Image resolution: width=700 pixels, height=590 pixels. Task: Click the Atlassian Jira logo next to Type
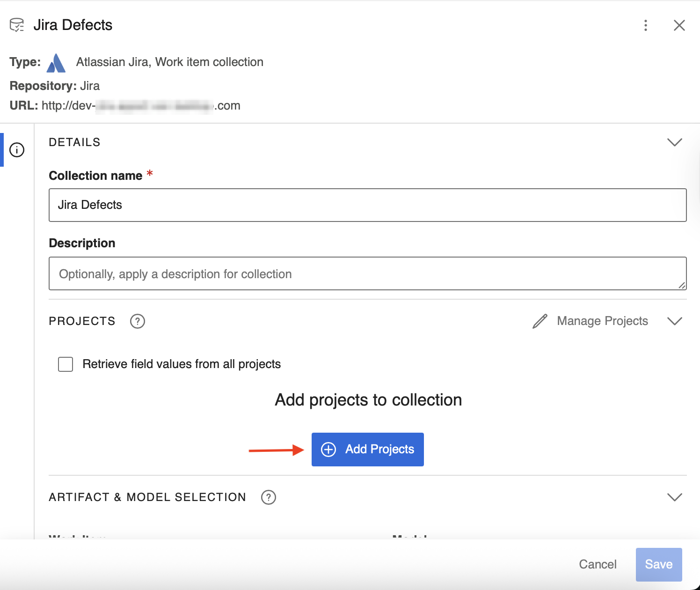coord(56,62)
